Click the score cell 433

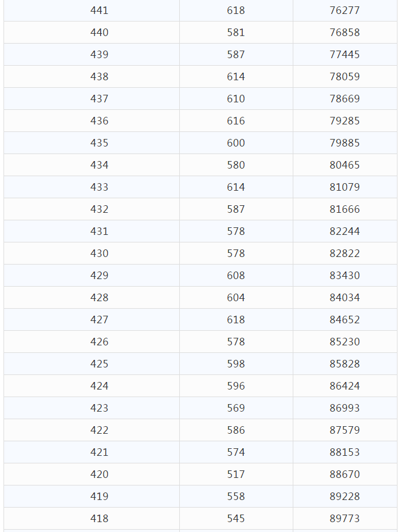(100, 187)
